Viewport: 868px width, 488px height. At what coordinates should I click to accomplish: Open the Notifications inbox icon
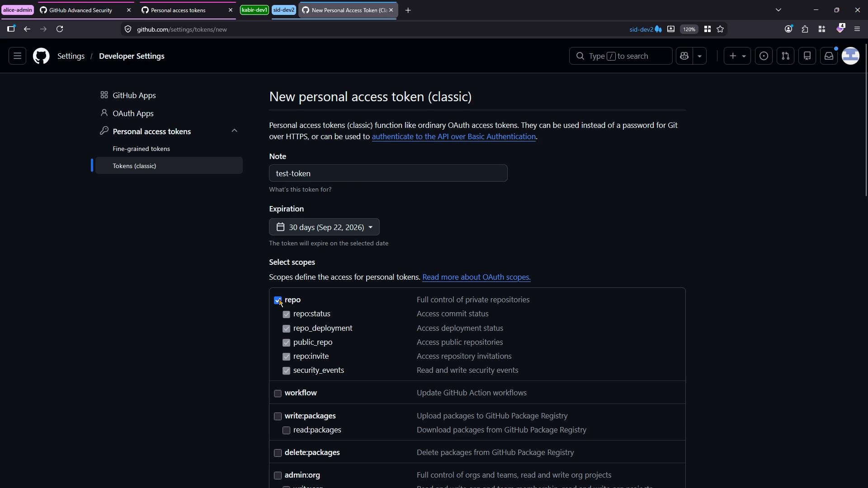pos(829,56)
